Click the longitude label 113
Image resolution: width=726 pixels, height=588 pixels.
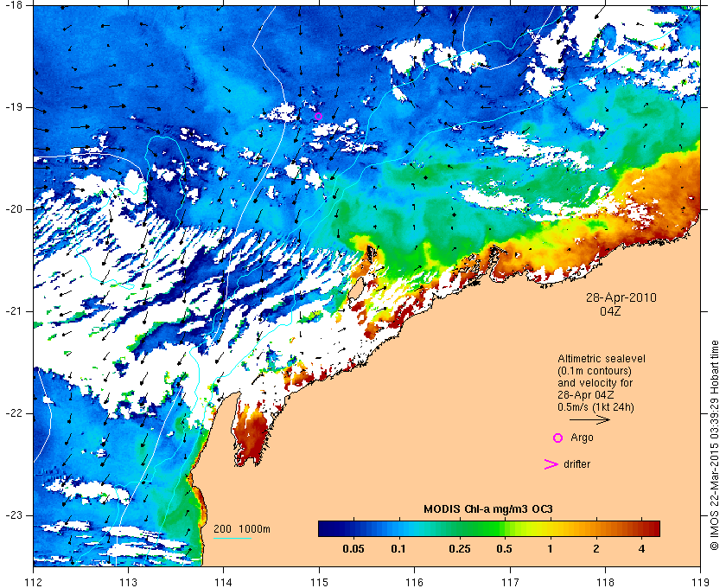pos(128,582)
